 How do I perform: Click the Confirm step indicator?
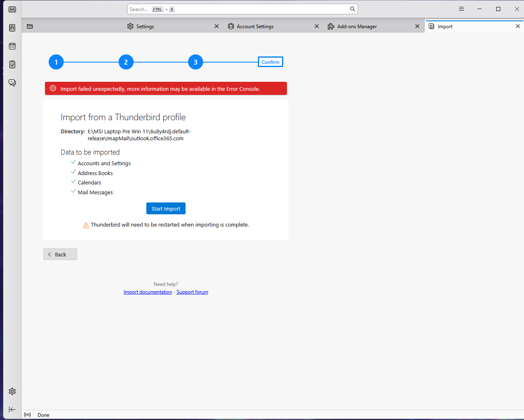271,62
